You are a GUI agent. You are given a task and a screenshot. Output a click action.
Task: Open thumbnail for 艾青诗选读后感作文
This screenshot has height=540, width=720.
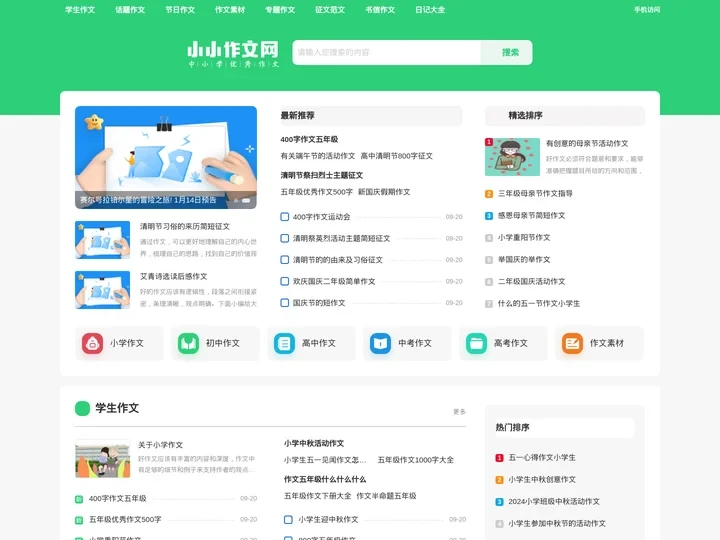(x=102, y=290)
